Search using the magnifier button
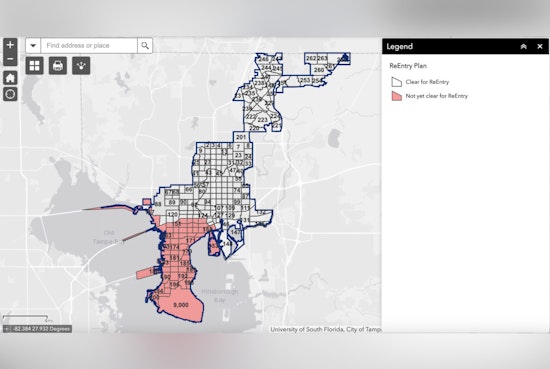 pos(145,46)
